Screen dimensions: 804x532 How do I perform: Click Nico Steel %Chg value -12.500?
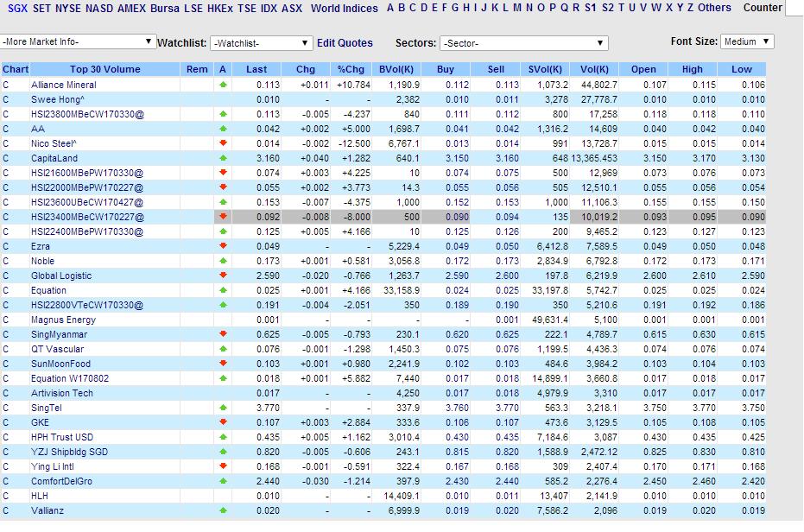coord(354,143)
